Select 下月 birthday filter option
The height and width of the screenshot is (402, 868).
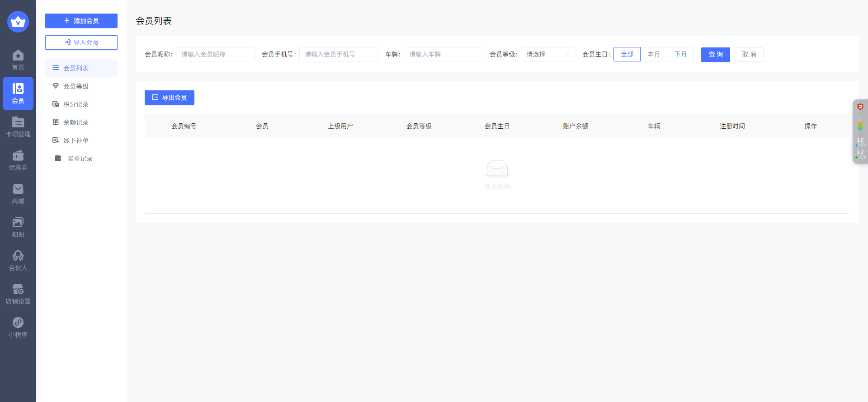coord(680,54)
